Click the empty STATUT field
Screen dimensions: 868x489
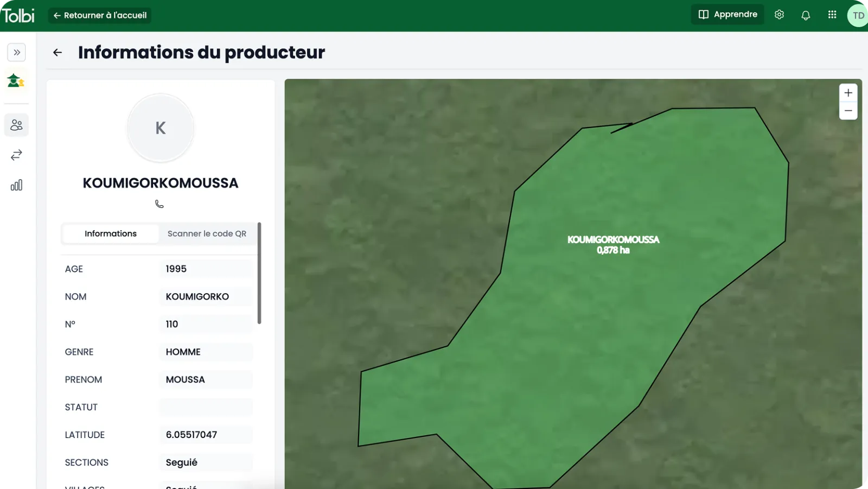[x=206, y=407]
